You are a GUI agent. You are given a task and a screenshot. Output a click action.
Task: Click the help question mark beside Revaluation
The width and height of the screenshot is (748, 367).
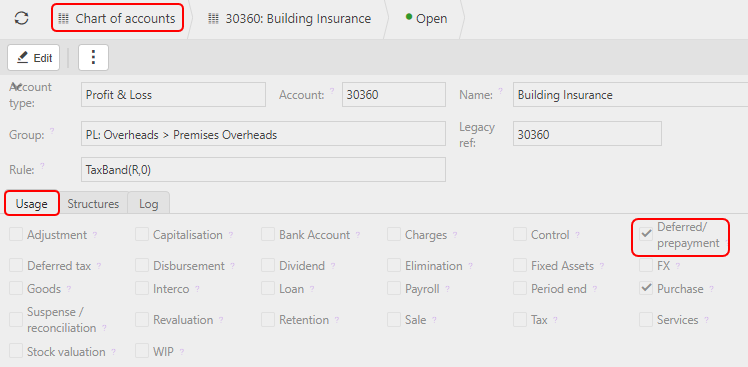tap(221, 320)
